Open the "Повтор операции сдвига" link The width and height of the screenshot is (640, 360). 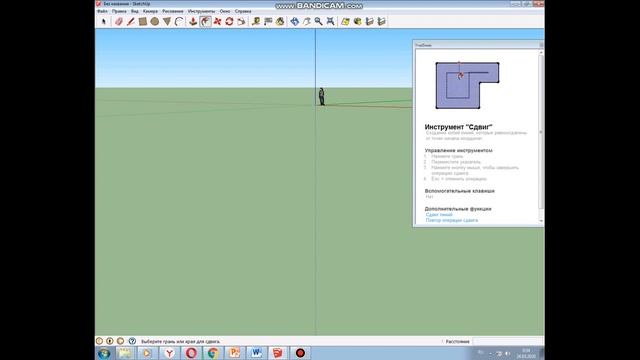pos(452,220)
